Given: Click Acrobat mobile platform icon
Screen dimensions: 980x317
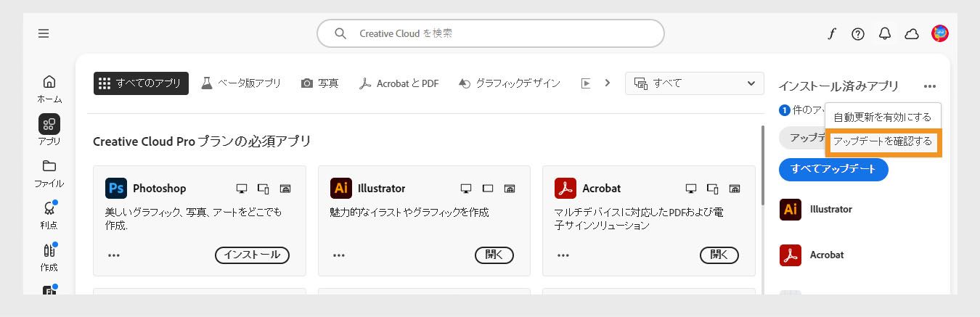Looking at the screenshot, I should 713,189.
